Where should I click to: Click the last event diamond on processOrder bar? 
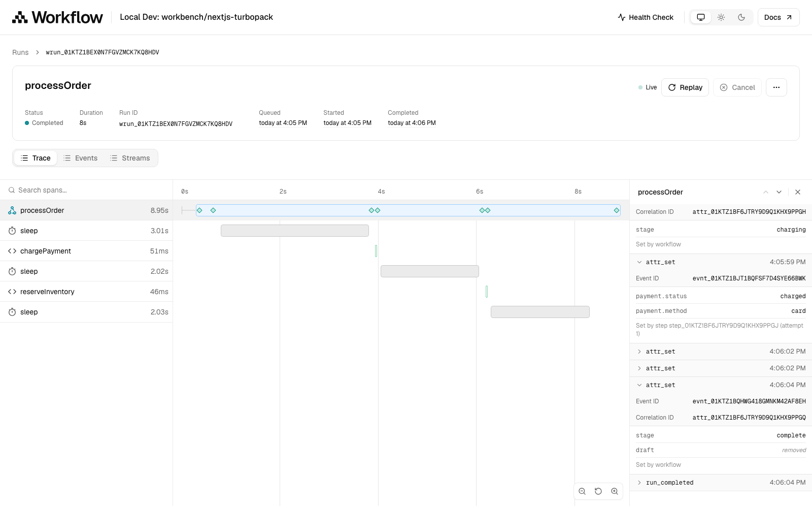pos(617,210)
